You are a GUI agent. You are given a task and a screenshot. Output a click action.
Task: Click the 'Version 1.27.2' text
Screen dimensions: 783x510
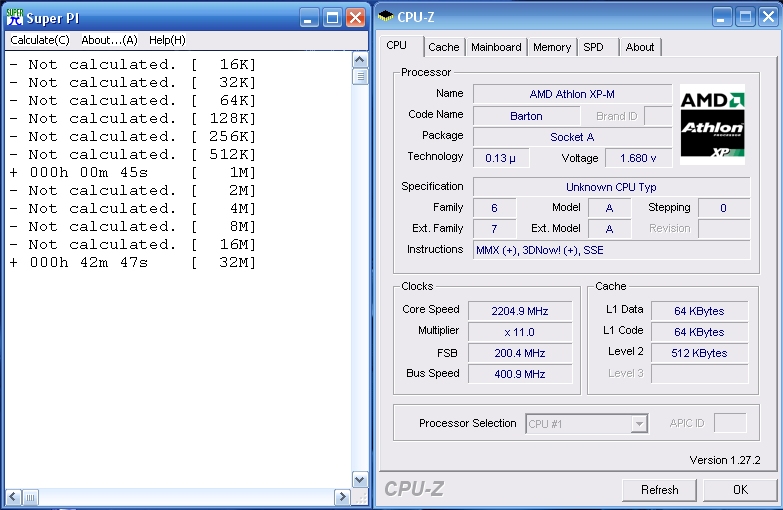pos(725,460)
